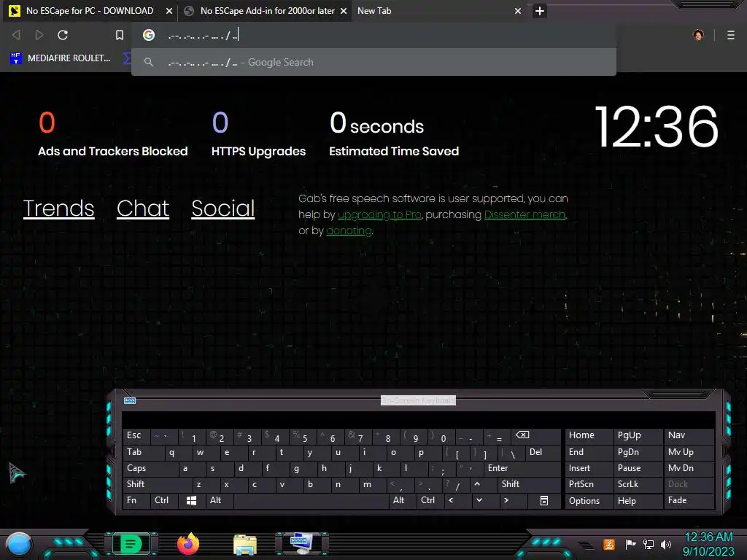Click the on-screen keyboard title icon
Screen dimensions: 747x560
point(130,401)
